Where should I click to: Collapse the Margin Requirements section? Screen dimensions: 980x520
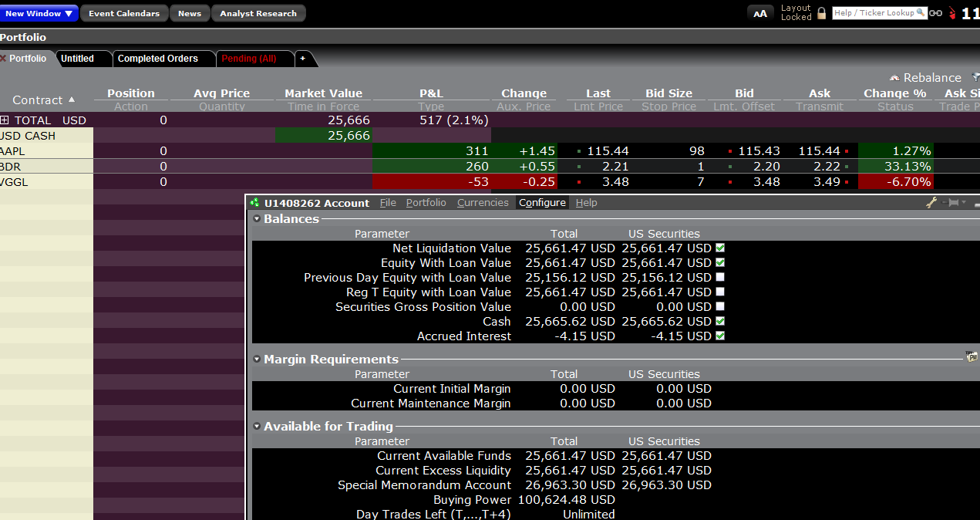click(257, 360)
